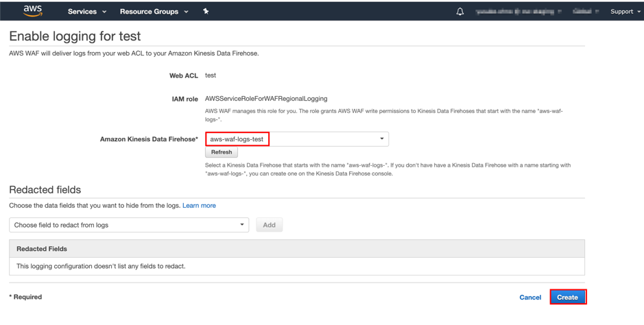The image size is (644, 325).
Task: Click the Refresh button
Action: [222, 152]
